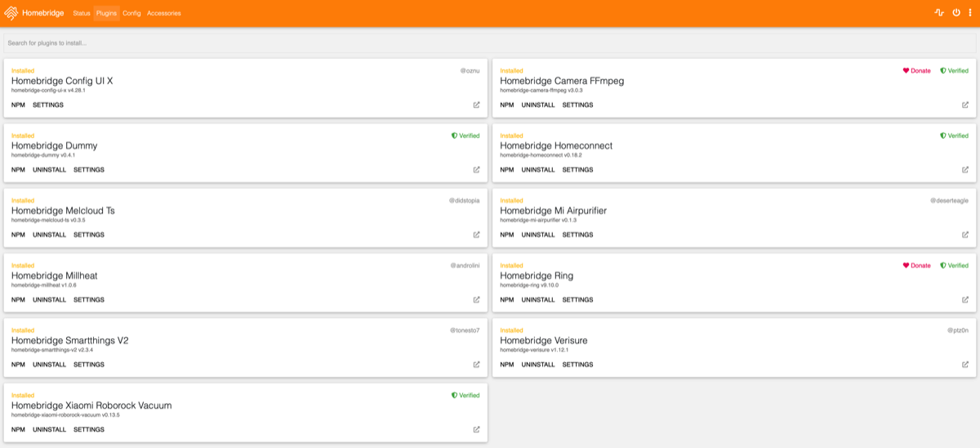Go to the Status tab
Image resolution: width=980 pixels, height=448 pixels.
(82, 13)
